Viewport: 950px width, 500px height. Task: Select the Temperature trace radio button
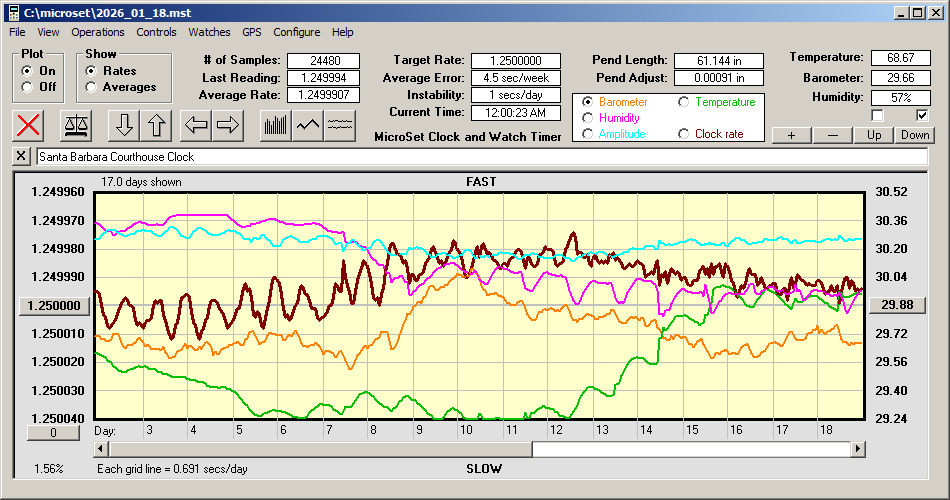pos(685,102)
